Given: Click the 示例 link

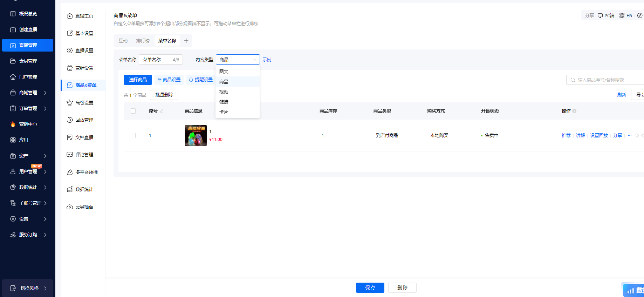Looking at the screenshot, I should click(267, 60).
